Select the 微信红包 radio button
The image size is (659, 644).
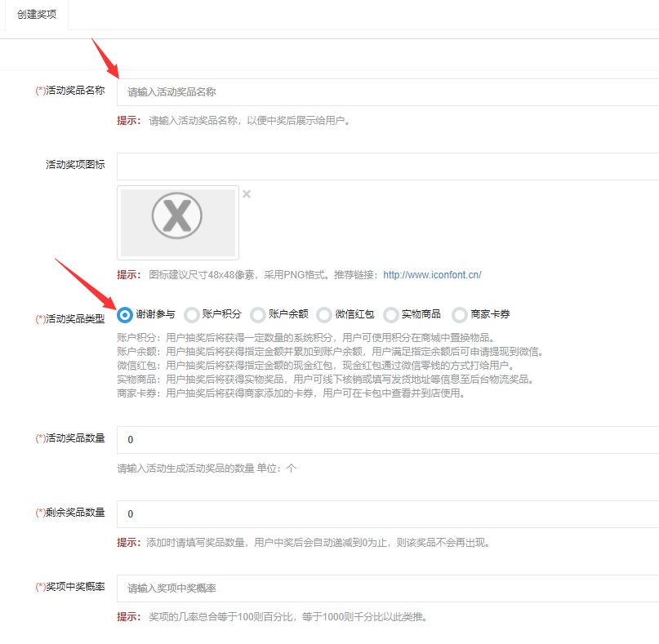tap(324, 314)
